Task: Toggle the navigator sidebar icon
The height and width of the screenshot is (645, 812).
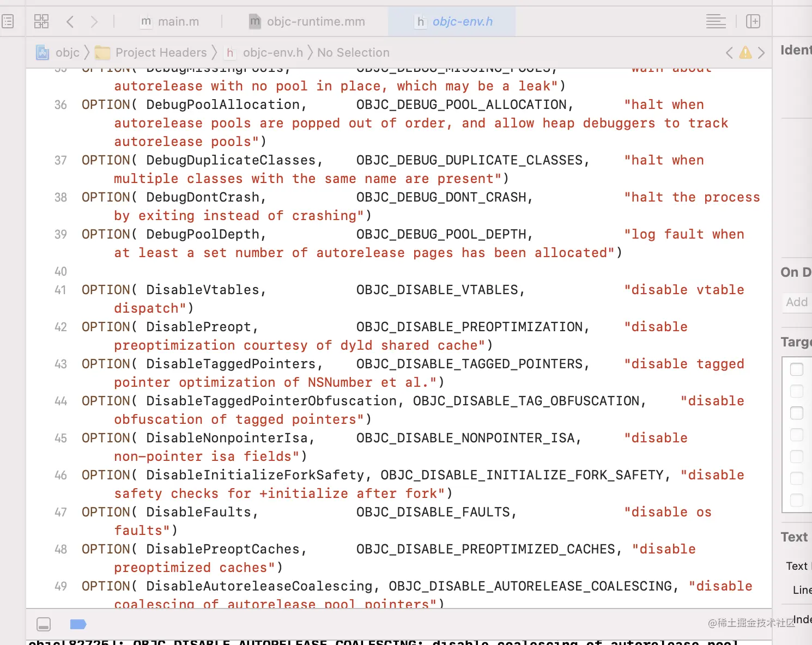Action: pyautogui.click(x=8, y=22)
